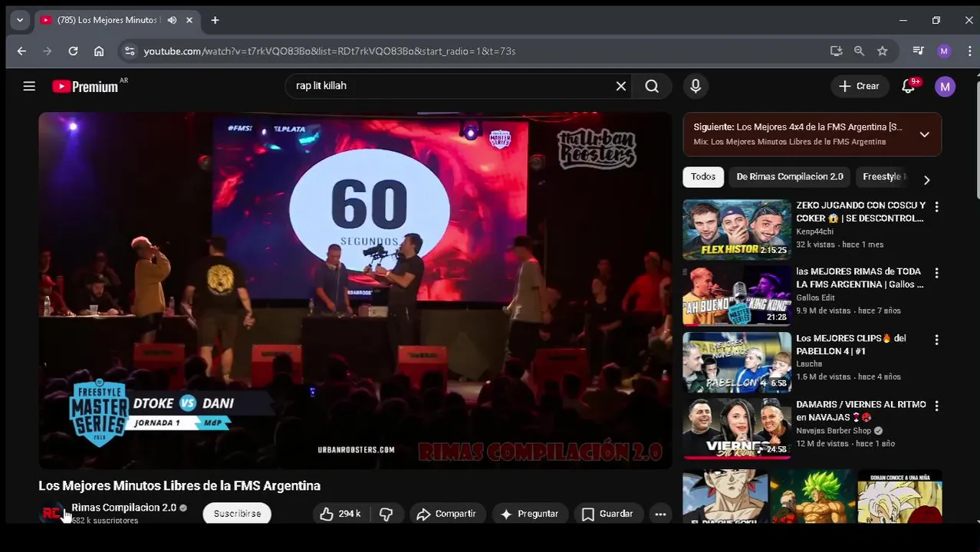This screenshot has height=552, width=980.
Task: Click the Preguntar button
Action: click(x=530, y=514)
